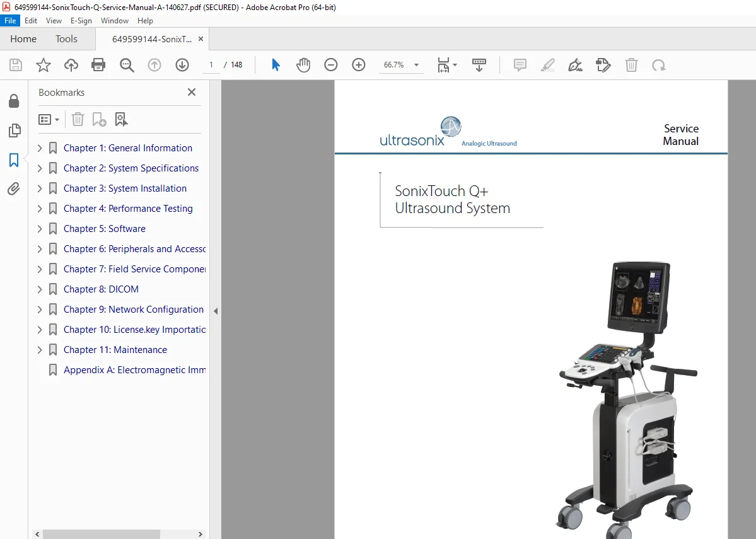Open the Window menu
Viewport: 756px width, 539px height.
115,21
